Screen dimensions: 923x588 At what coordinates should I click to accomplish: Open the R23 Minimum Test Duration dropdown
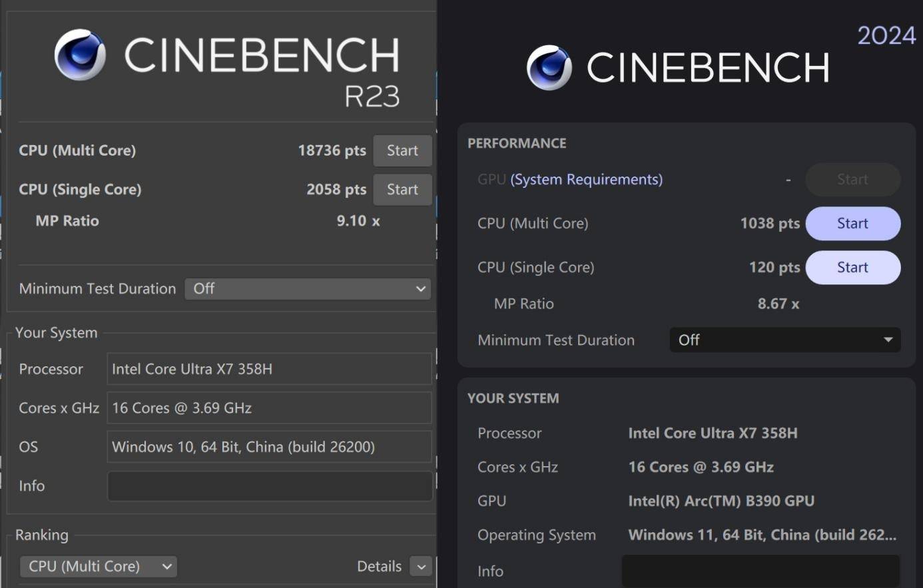[308, 288]
